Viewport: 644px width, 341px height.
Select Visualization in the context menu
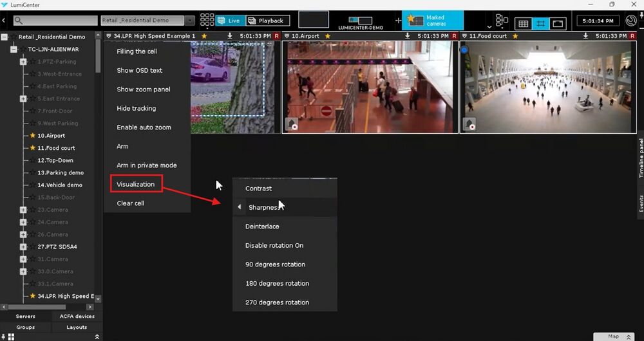tap(135, 184)
